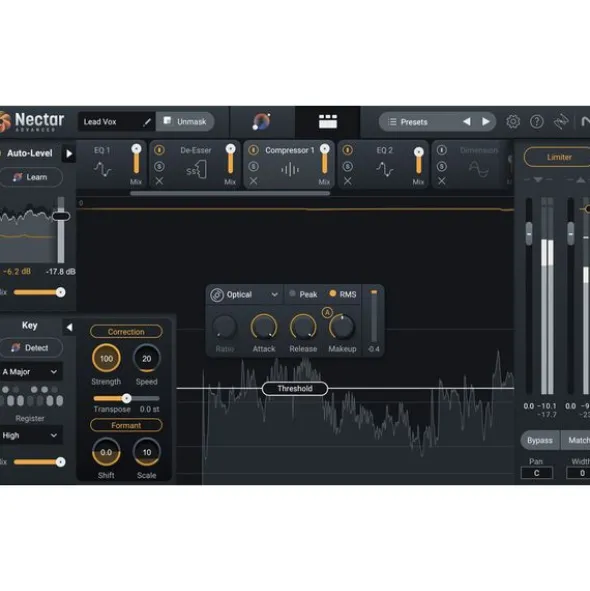Click the EQ 1 Mix slider
This screenshot has height=591, width=590.
click(136, 160)
